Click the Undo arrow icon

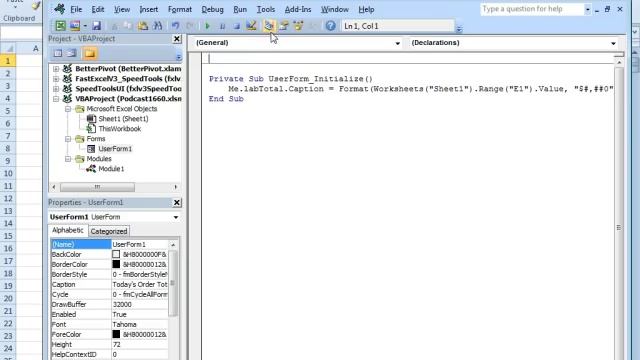[176, 26]
